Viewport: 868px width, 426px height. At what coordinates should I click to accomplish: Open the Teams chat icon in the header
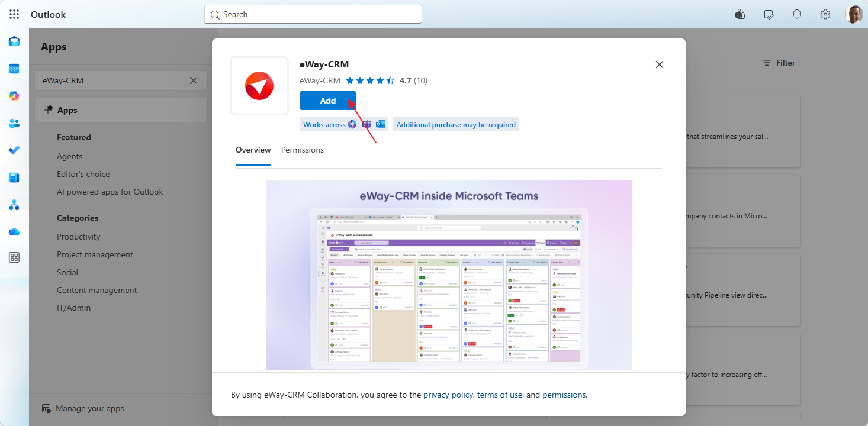740,14
